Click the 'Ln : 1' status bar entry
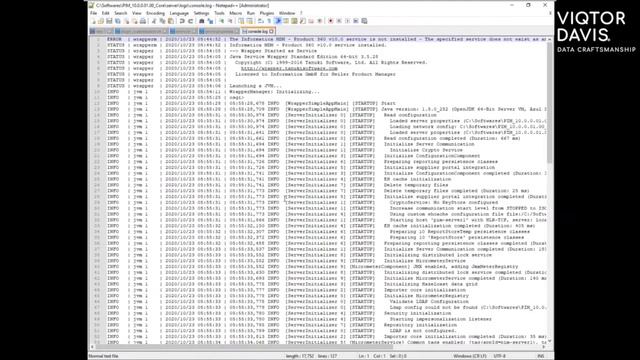This screenshot has width=640, height=360. [x=364, y=356]
